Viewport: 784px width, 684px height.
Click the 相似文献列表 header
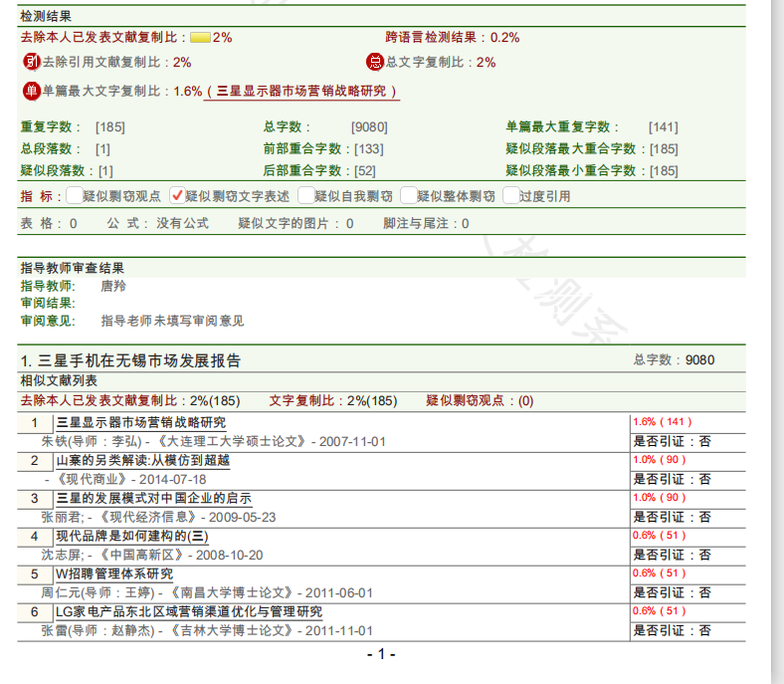59,381
